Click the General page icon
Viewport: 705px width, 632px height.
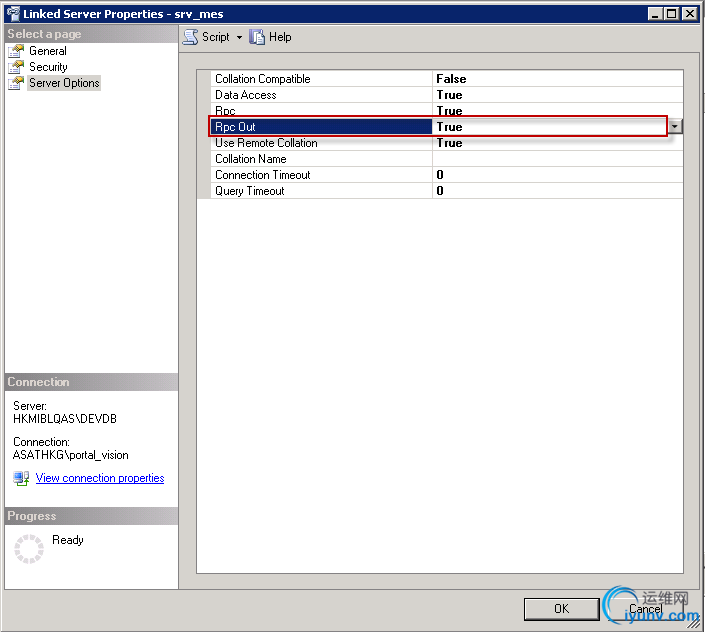16,51
